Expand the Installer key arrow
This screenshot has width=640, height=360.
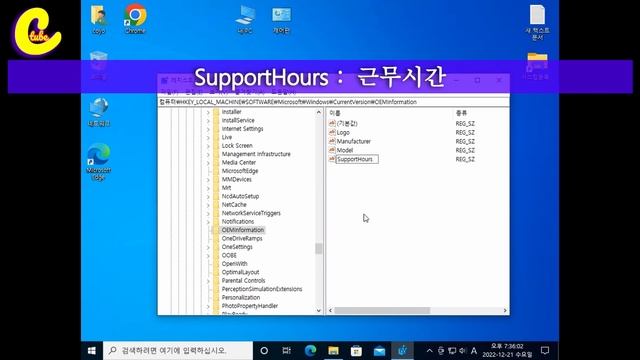[208, 112]
